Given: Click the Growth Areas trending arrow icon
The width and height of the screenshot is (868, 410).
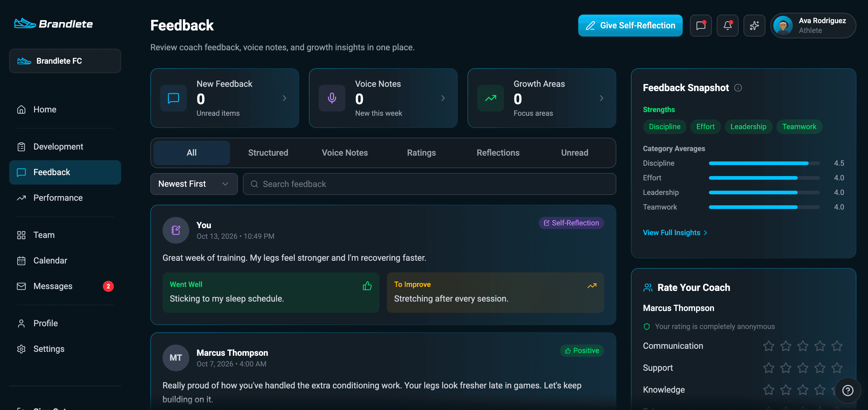Looking at the screenshot, I should click(x=490, y=98).
